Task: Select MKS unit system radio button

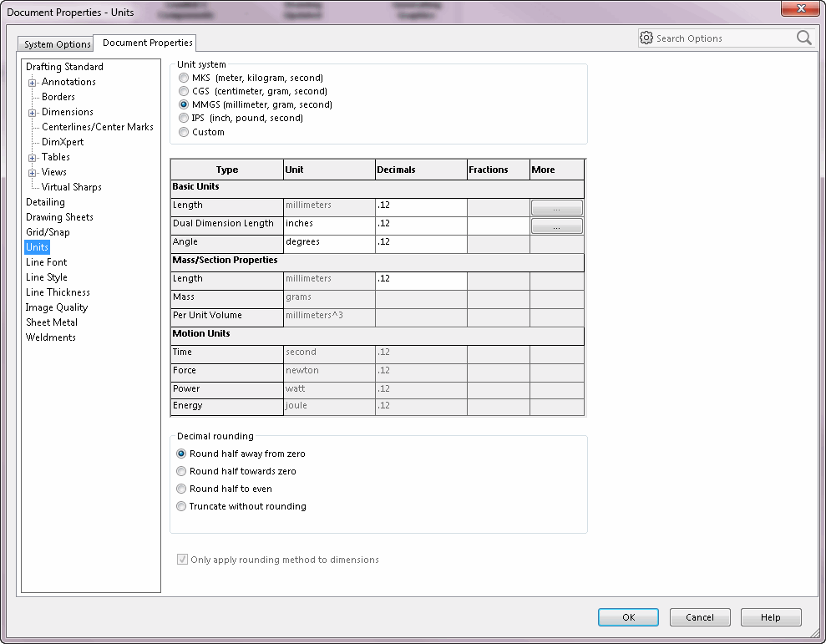Action: (x=183, y=78)
